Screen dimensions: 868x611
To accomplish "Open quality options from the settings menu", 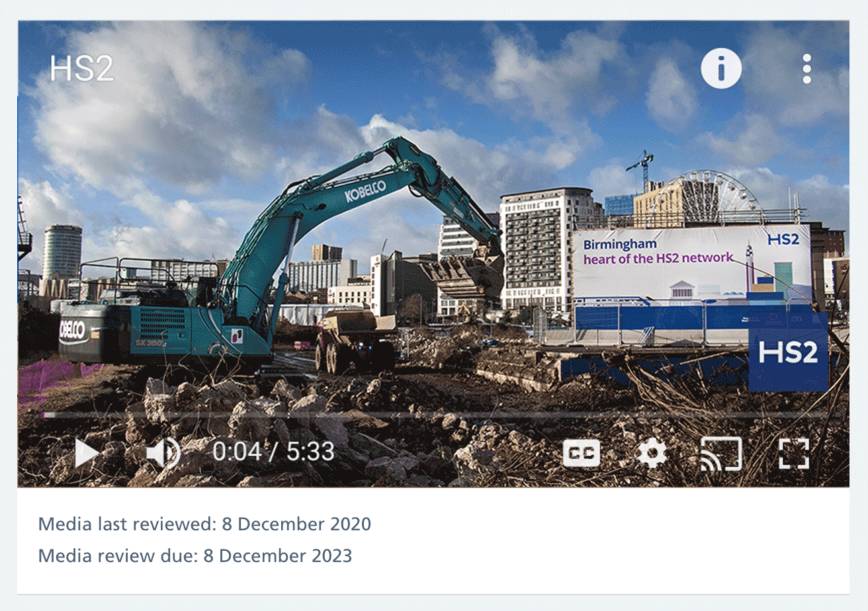I will (651, 452).
